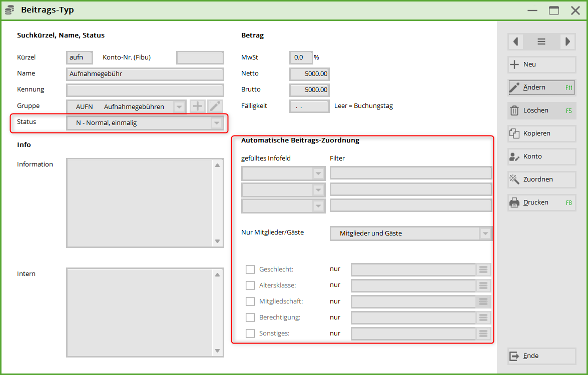The height and width of the screenshot is (375, 588).
Task: Click the Ende button
Action: (x=541, y=356)
